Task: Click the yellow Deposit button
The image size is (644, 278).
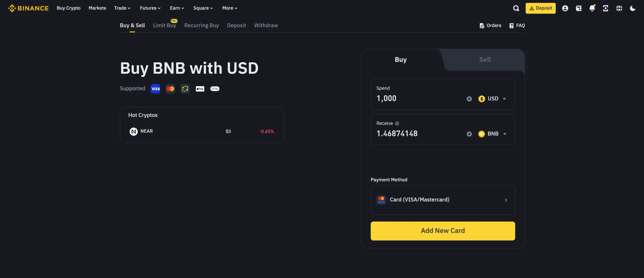Action: tap(540, 8)
